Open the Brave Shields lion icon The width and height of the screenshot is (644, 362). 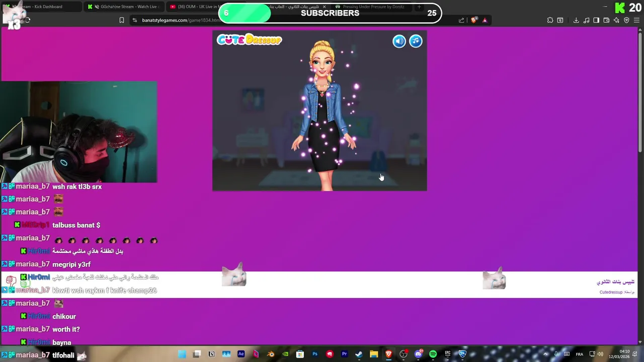pyautogui.click(x=474, y=20)
